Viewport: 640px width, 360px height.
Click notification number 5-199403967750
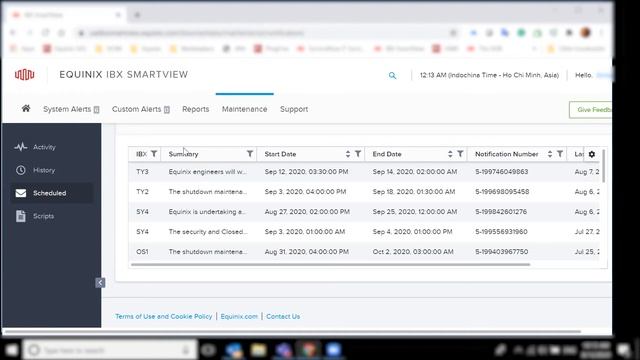click(x=502, y=251)
